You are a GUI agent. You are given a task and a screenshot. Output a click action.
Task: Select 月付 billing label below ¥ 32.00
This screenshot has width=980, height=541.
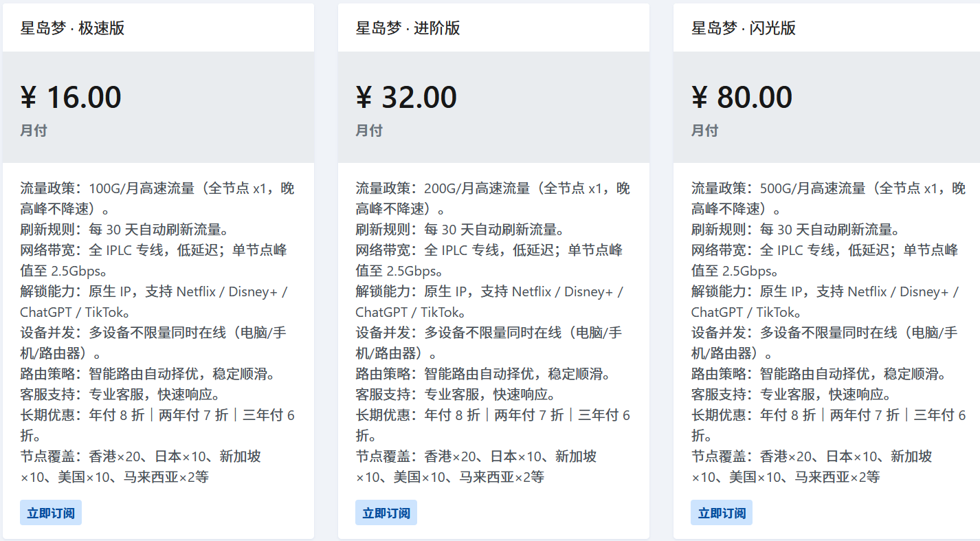point(369,131)
